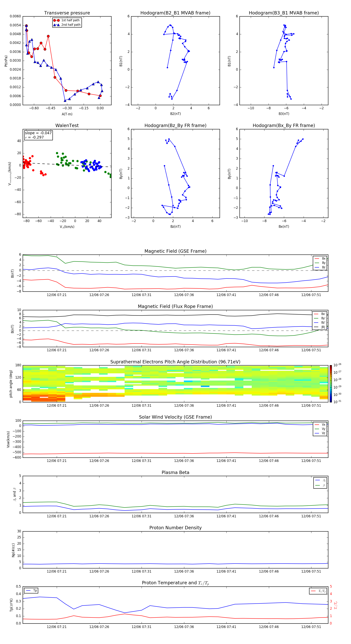351x644 pixels.
Task: Click the "r = -0.297" annotation
Action: coord(35,137)
